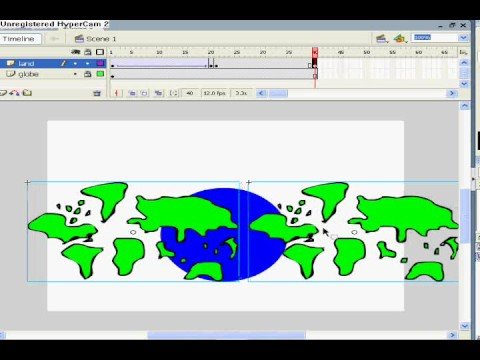The height and width of the screenshot is (360, 480).
Task: Toggle the Onion Skin Outlines button
Action: point(144,93)
